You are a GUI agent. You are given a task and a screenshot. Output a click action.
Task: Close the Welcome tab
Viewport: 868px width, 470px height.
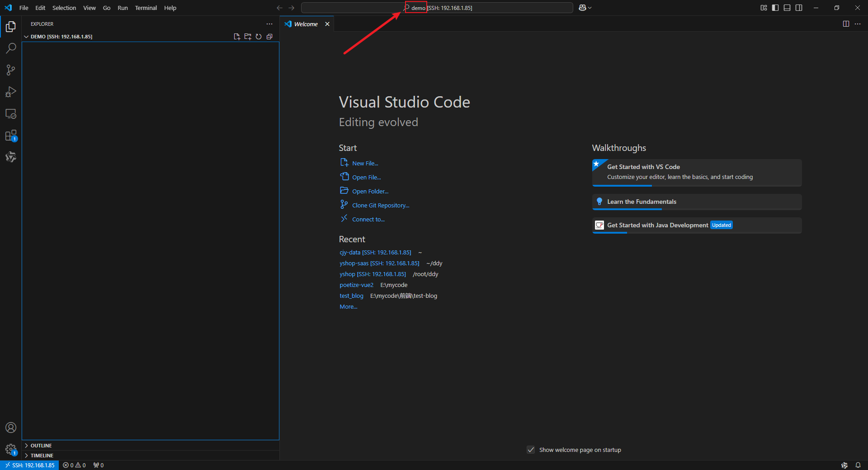327,24
